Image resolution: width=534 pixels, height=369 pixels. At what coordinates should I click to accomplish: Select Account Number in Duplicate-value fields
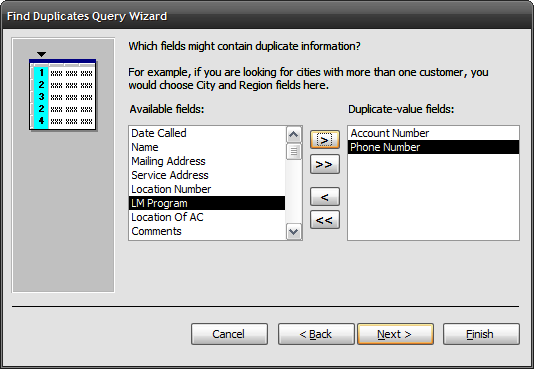point(433,133)
